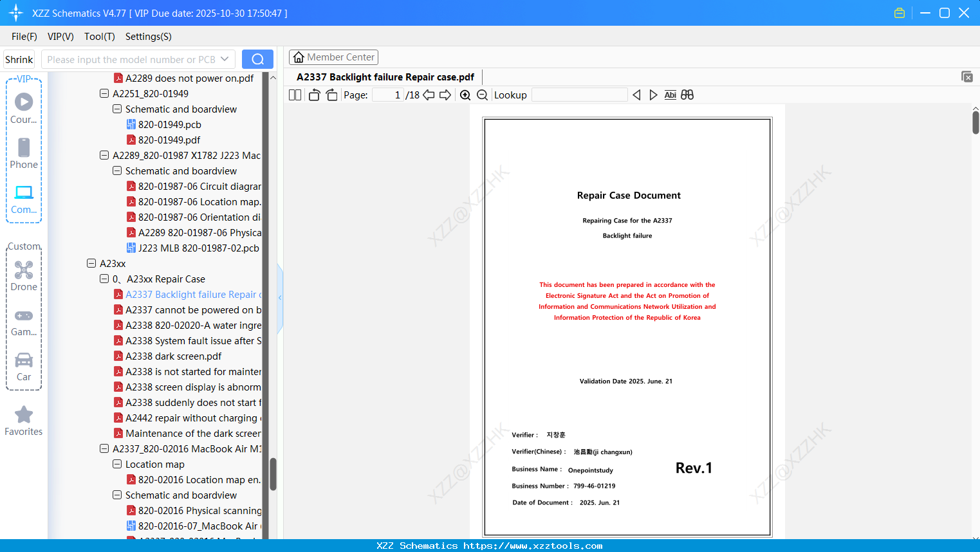The width and height of the screenshot is (980, 552).
Task: Open 820-01949.pdf file
Action: click(x=163, y=140)
